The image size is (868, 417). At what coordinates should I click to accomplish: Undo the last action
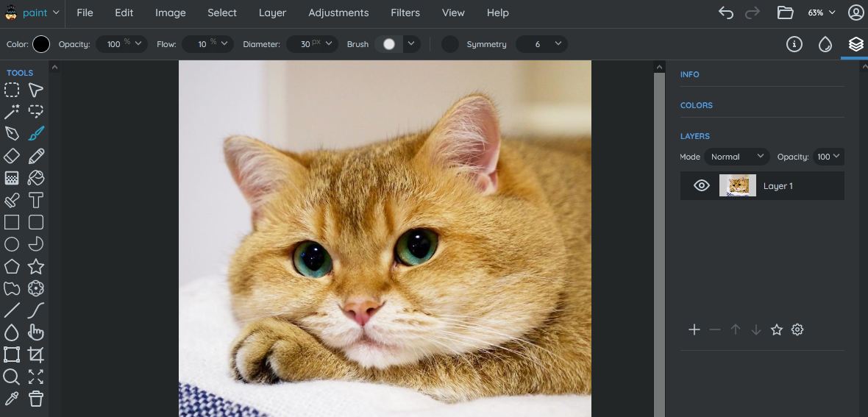point(726,13)
